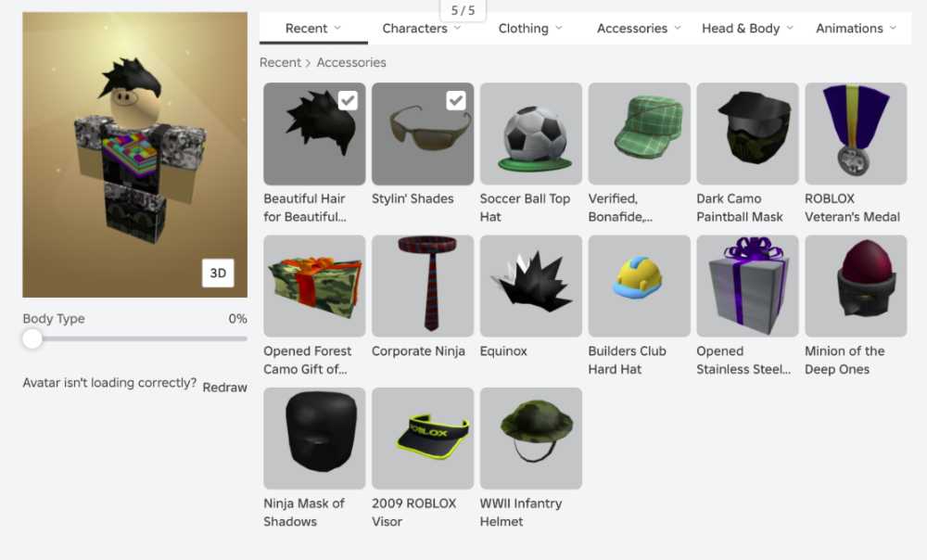Click the ROBLOX Veteran's Medal name

point(853,208)
